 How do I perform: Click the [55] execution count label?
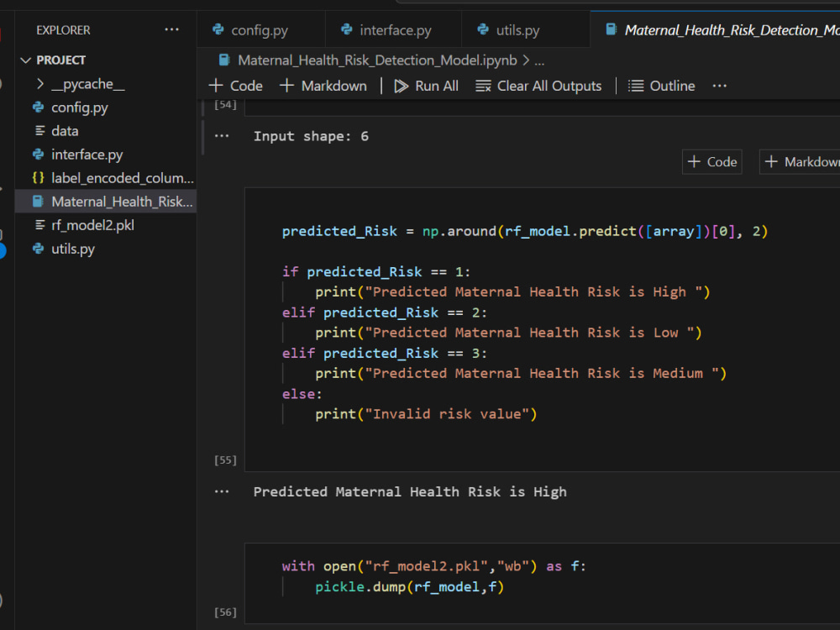225,460
